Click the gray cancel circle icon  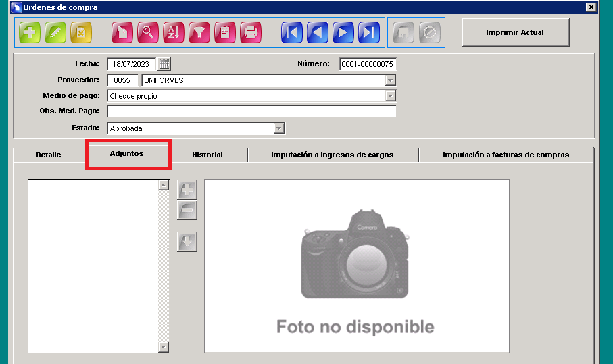tap(430, 32)
